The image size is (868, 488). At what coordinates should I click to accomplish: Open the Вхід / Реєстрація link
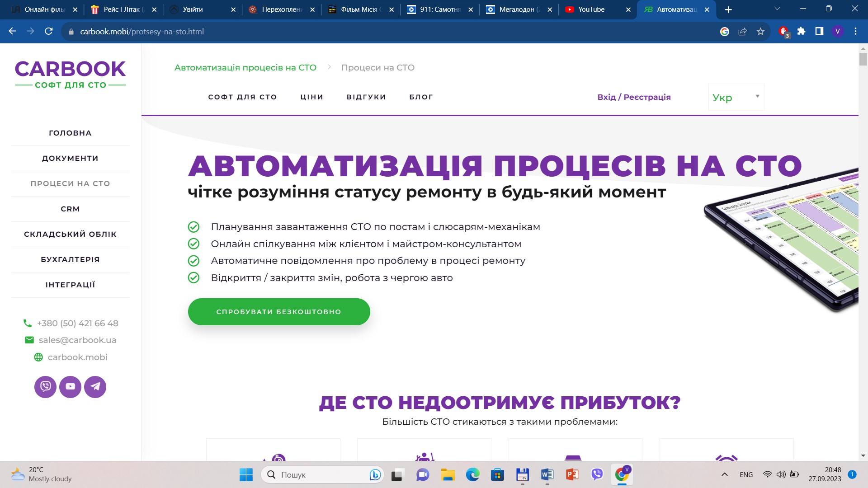click(634, 97)
